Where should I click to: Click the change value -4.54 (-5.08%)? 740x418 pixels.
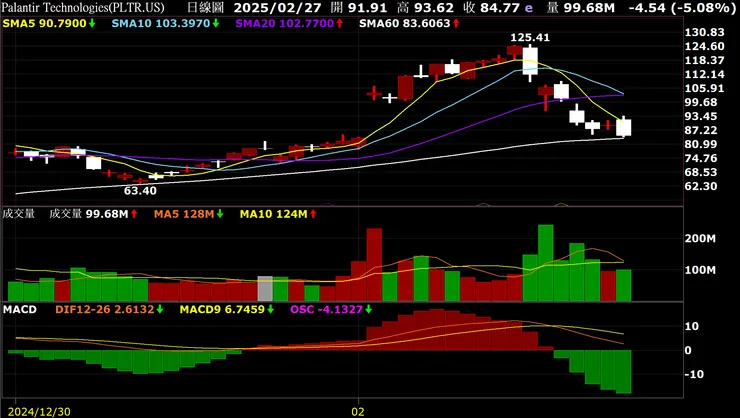[x=682, y=8]
